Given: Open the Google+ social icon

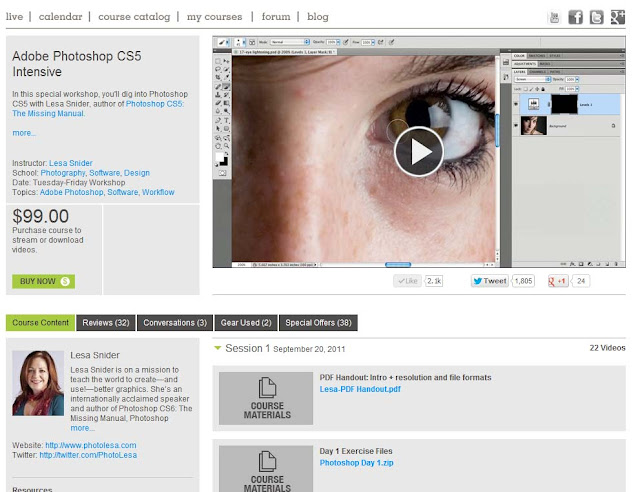Looking at the screenshot, I should (x=618, y=17).
